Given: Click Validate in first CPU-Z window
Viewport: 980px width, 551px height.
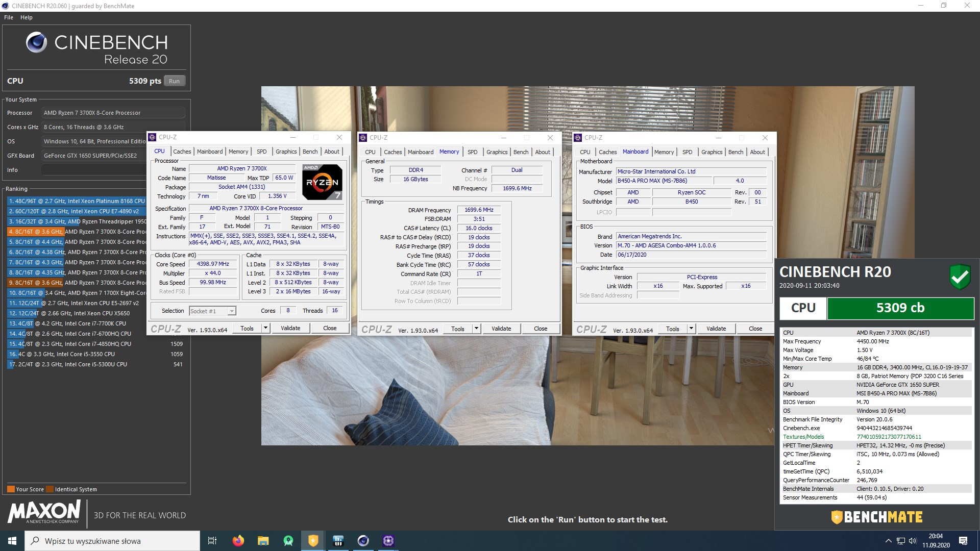Looking at the screenshot, I should 290,328.
